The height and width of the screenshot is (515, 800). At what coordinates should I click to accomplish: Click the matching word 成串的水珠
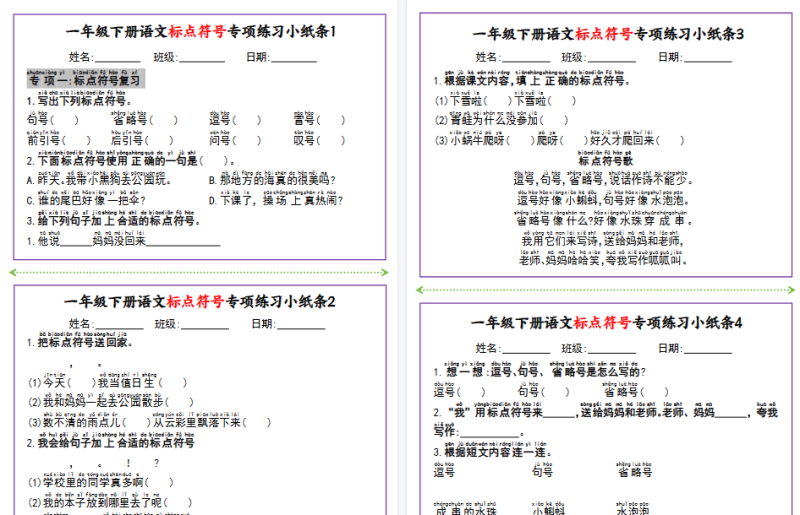(466, 508)
